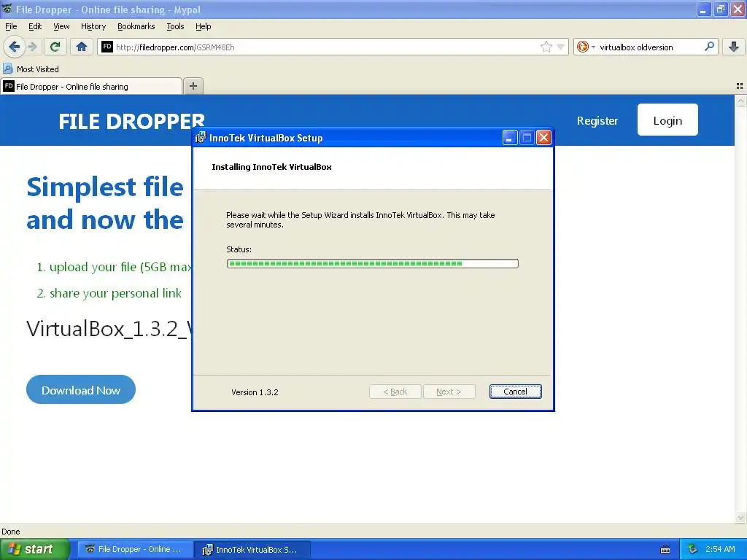Viewport: 747px width, 560px height.
Task: Click the taskbar clock showing 2:54 AM
Action: 720,549
